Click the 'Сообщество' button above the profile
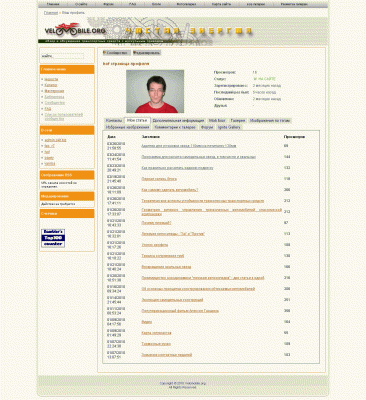Viewport: 366px width, 400px height. coord(116,53)
